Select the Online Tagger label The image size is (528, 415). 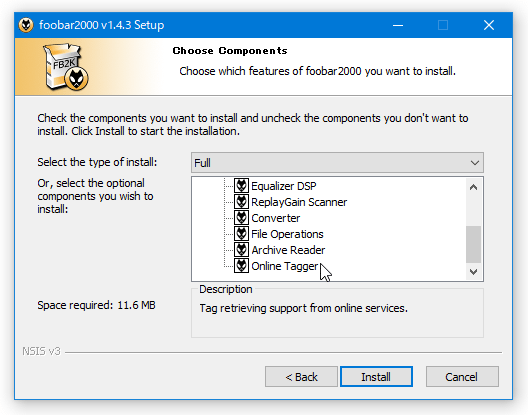pos(285,266)
